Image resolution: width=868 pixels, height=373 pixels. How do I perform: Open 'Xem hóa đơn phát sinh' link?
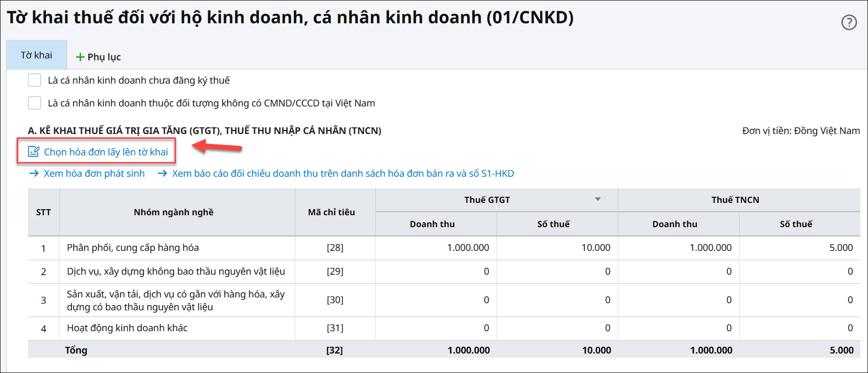tap(94, 173)
